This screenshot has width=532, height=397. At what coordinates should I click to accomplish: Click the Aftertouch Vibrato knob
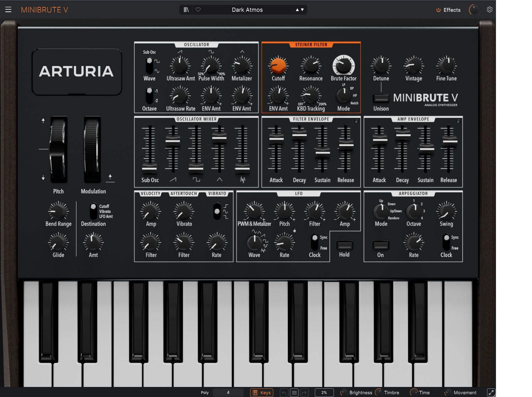tap(184, 211)
